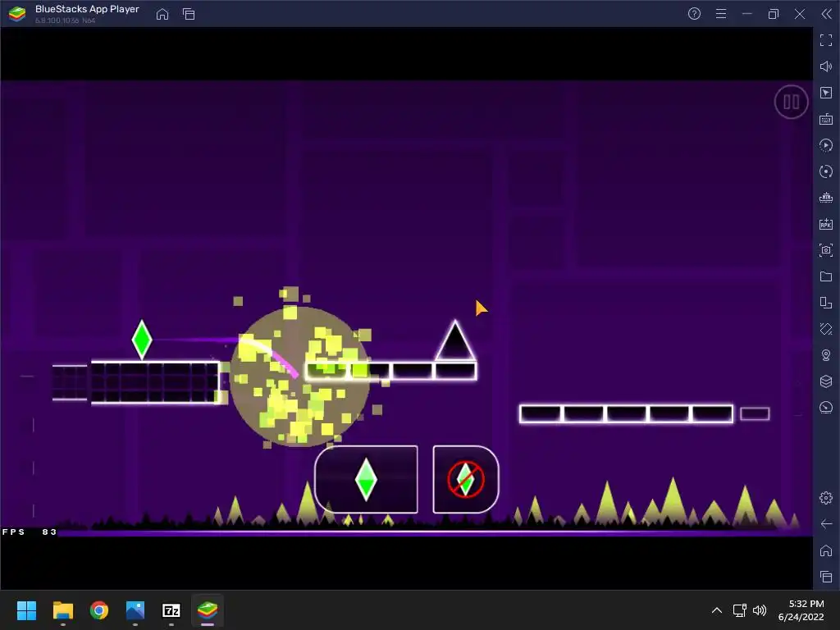This screenshot has width=840, height=630.
Task: Open the BlueStacks hamburger menu
Action: 721,14
